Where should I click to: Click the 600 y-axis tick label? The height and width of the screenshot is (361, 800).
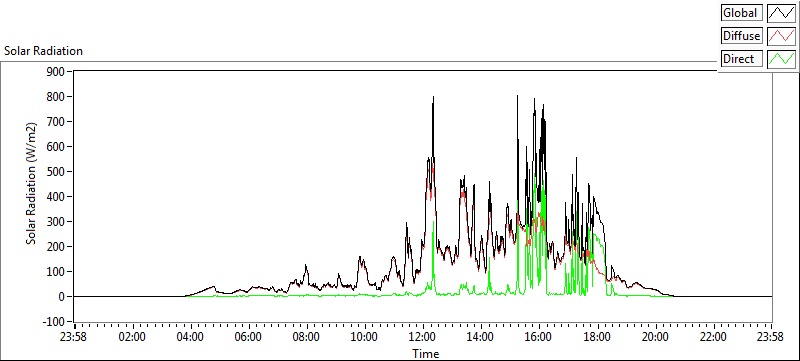pyautogui.click(x=57, y=146)
